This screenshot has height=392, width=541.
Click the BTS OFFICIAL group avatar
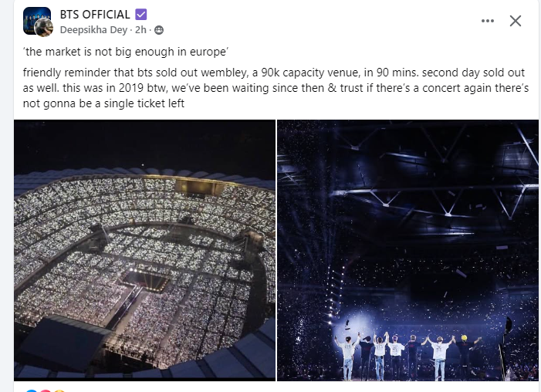tap(35, 19)
